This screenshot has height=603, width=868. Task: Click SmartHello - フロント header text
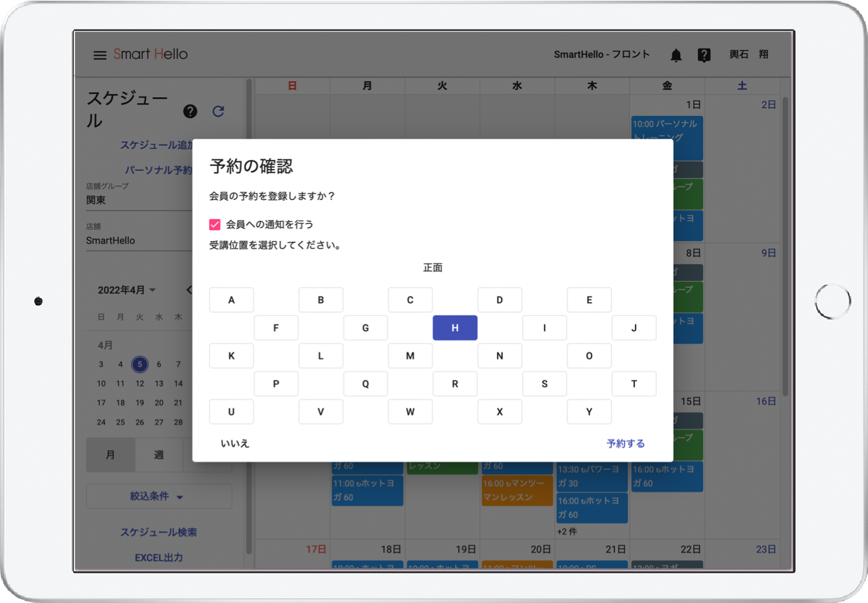pos(602,54)
